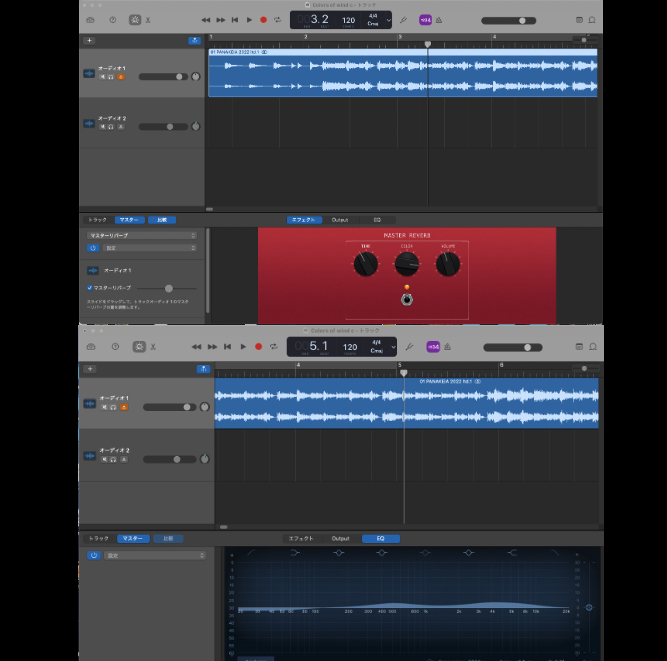Screen dimensions: 667x661
Task: Open the Loop Browser in the bottom window
Action: [593, 347]
